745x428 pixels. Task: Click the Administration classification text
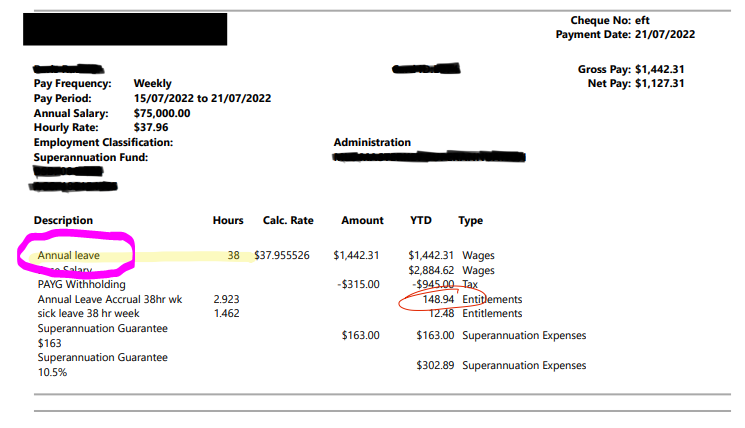(372, 143)
